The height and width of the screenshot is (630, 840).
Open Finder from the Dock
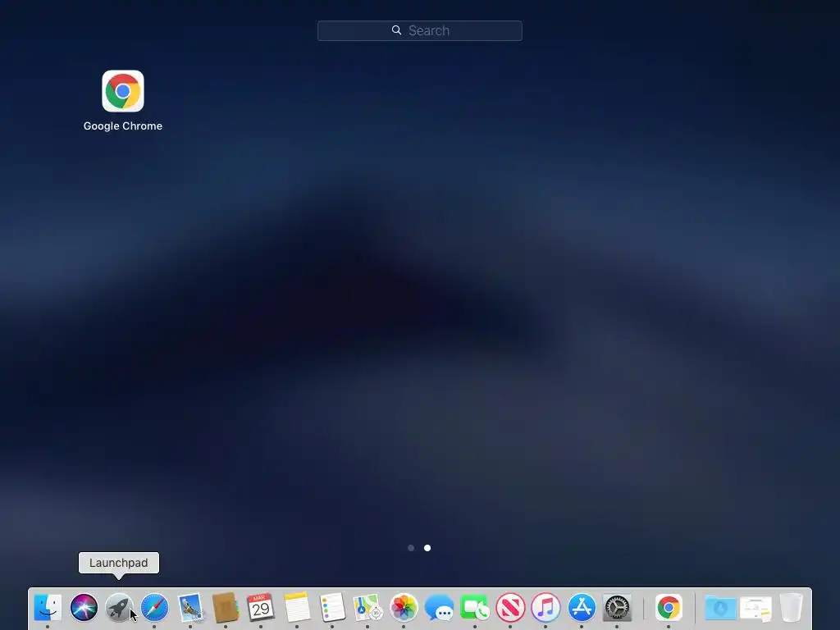pos(48,608)
